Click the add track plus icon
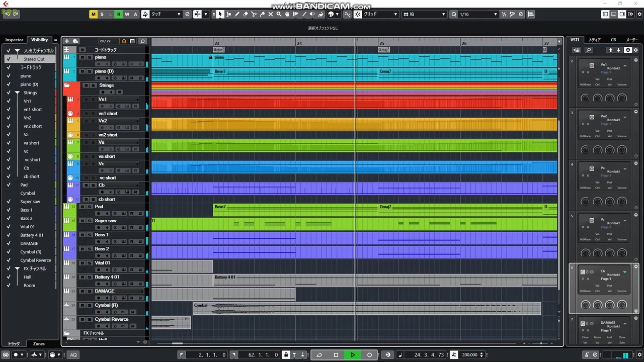The width and height of the screenshot is (644, 362). (x=67, y=41)
